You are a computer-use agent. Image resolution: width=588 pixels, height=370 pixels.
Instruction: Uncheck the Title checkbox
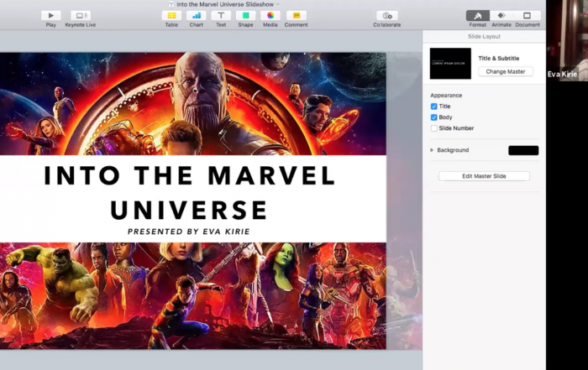pyautogui.click(x=434, y=107)
